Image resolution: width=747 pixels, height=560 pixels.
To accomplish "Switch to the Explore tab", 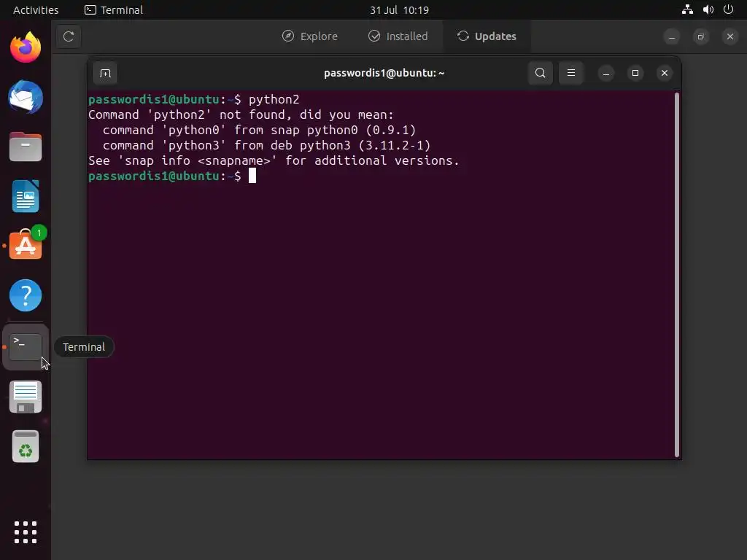I will pyautogui.click(x=309, y=36).
